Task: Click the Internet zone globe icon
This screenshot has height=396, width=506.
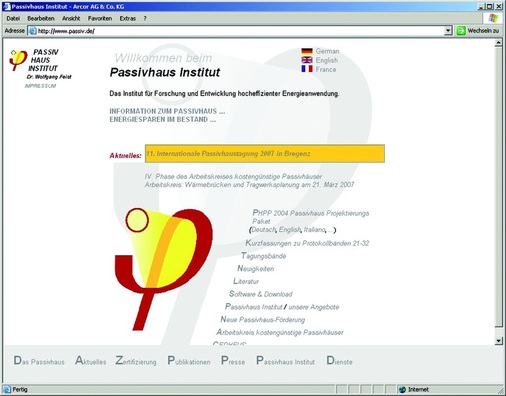Action: pyautogui.click(x=402, y=389)
